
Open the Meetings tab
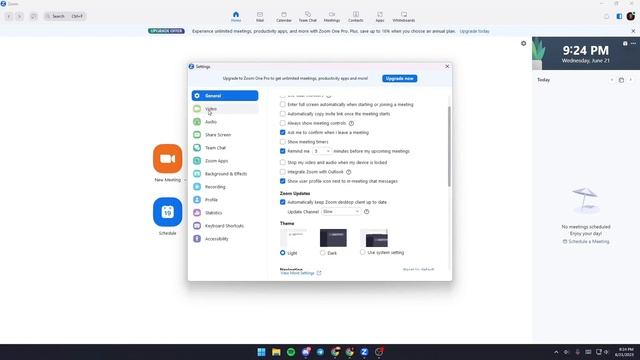332,17
